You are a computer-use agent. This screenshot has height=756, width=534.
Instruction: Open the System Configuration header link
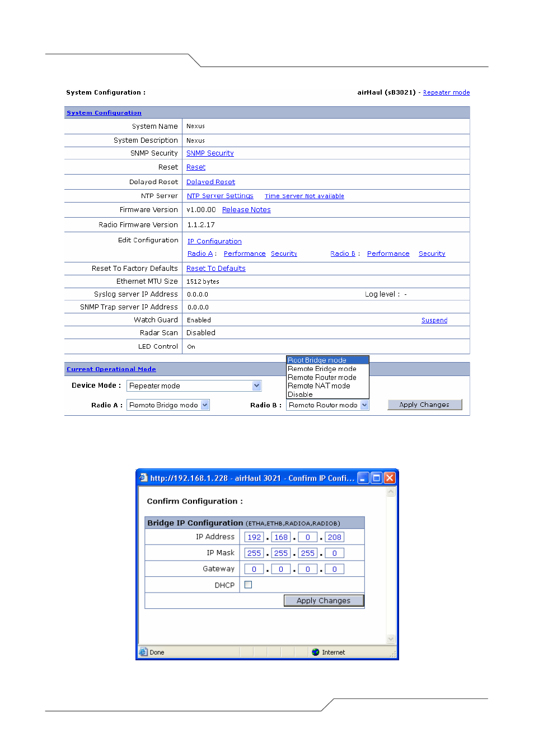pyautogui.click(x=104, y=112)
